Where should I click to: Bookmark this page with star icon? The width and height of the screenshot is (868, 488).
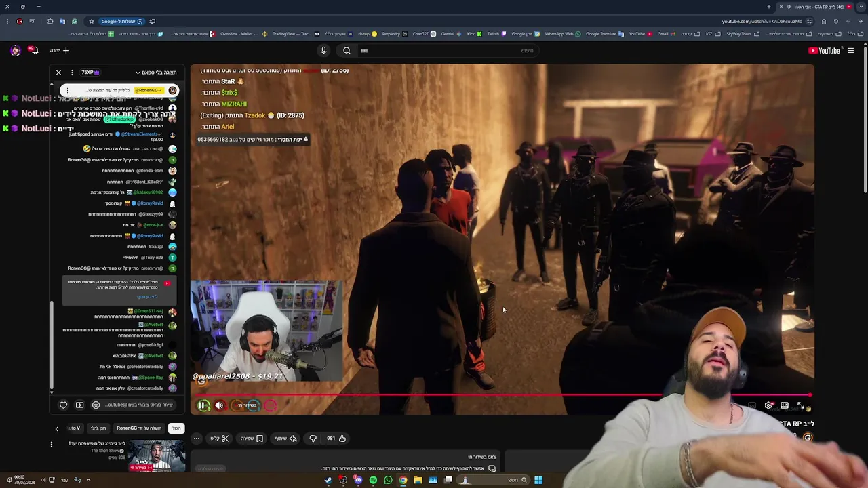point(91,21)
